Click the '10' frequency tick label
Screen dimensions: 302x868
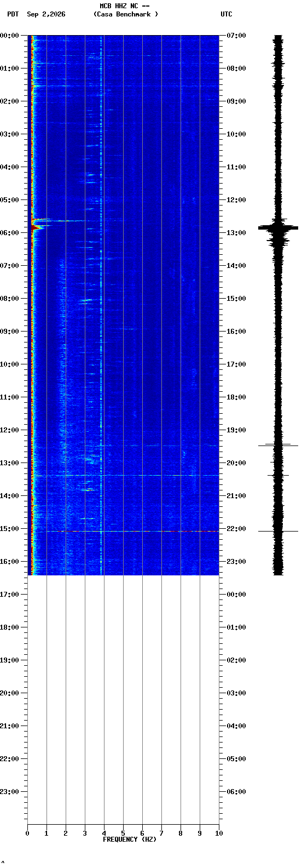pyautogui.click(x=219, y=833)
